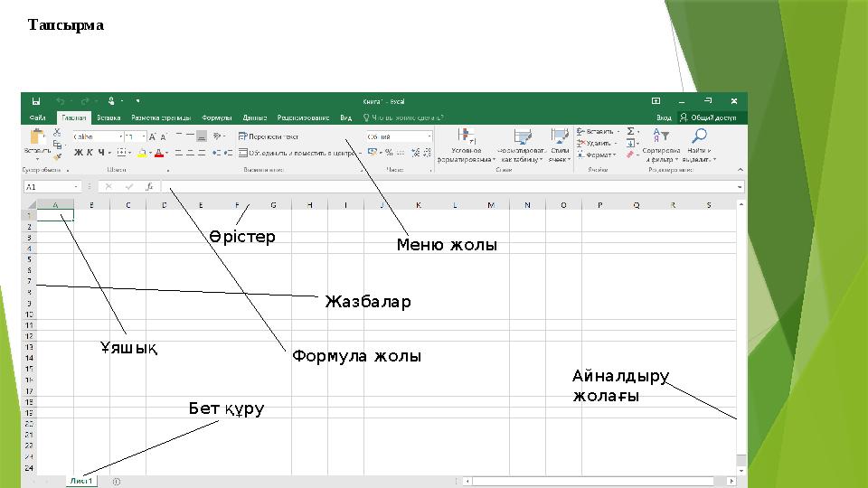Click the Формат cells button
The width and height of the screenshot is (868, 488).
[x=596, y=155]
